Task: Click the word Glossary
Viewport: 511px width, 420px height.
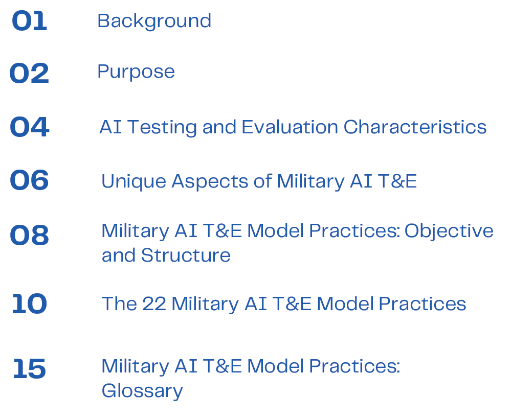Action: [142, 391]
